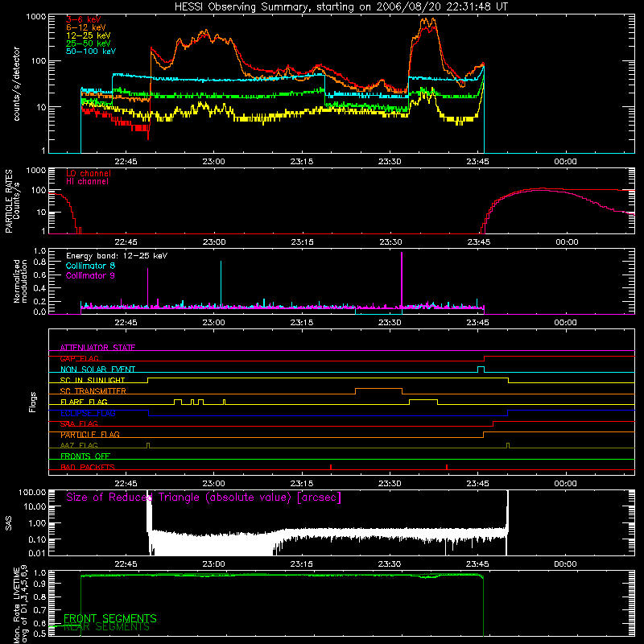The width and height of the screenshot is (644, 644).
Task: Select the 6-12 keV legend label
Action: (86, 27)
